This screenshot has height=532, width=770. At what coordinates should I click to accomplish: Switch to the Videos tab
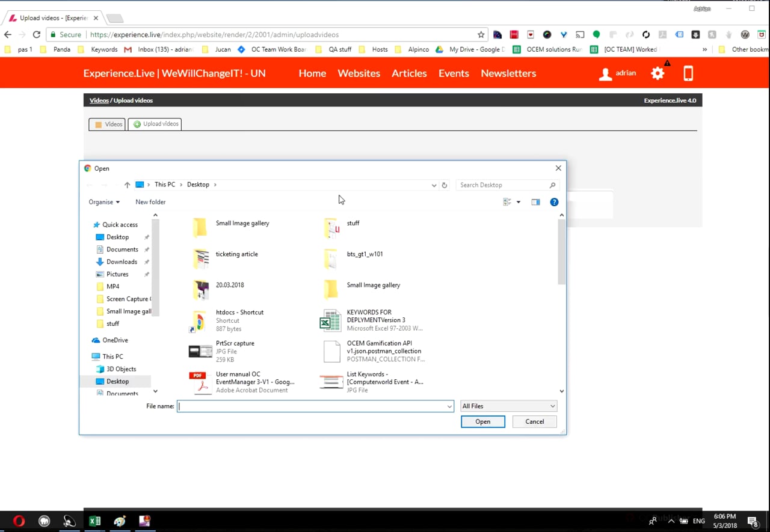pos(108,124)
